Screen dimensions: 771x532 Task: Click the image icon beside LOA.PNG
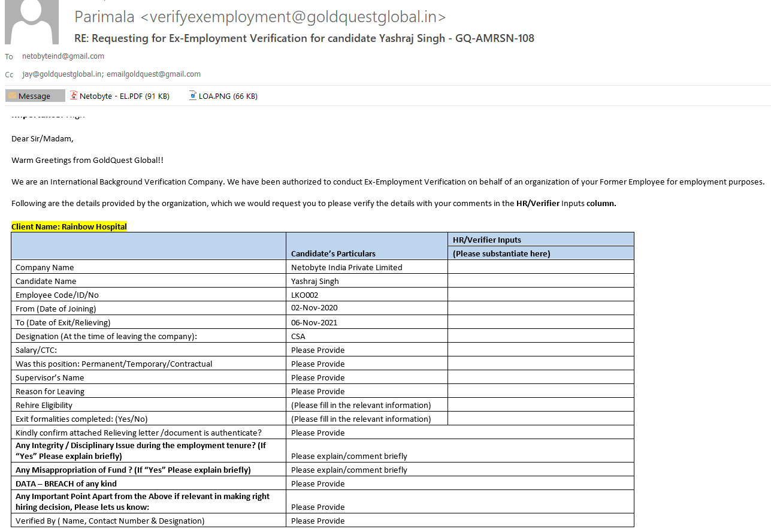[193, 95]
